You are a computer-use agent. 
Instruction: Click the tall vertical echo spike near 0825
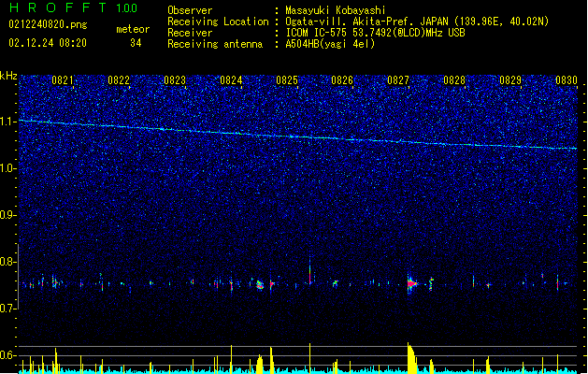(309, 268)
